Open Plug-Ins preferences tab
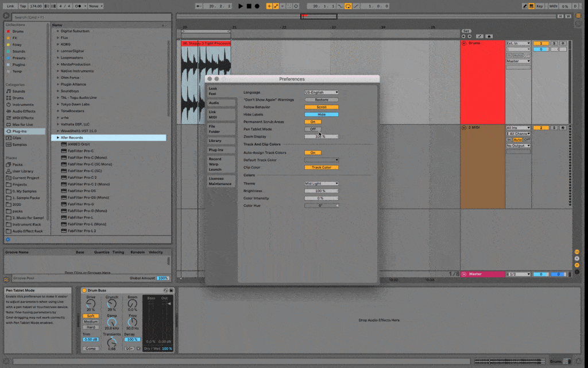588x368 pixels. 221,150
